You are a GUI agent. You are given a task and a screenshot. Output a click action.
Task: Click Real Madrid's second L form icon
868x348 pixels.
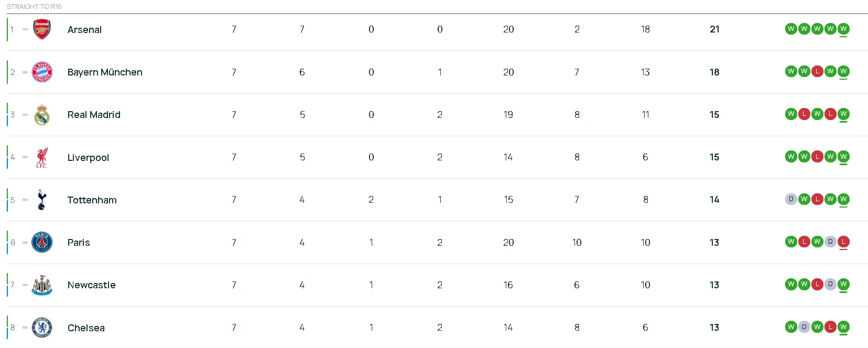tap(830, 114)
